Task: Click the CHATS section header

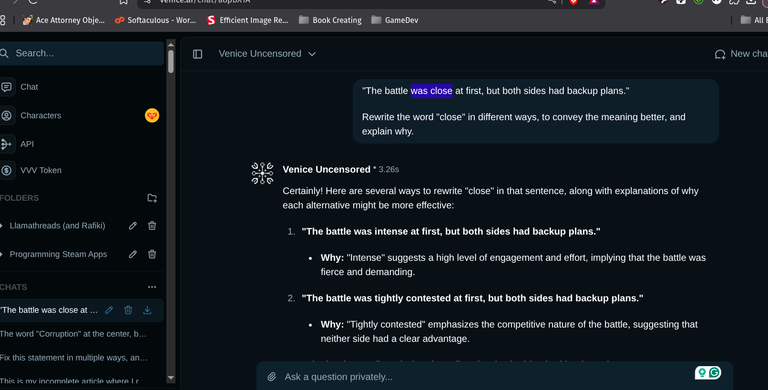Action: [x=14, y=287]
